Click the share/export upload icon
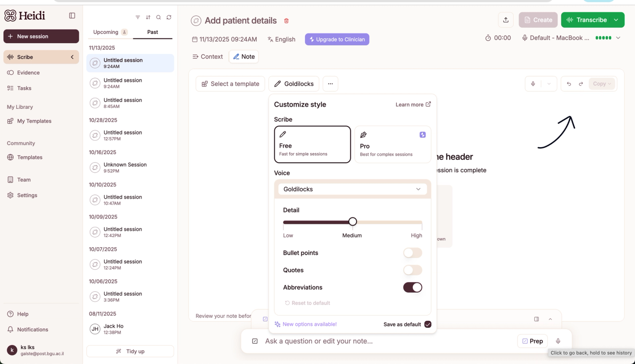This screenshot has width=635, height=364. [x=506, y=20]
